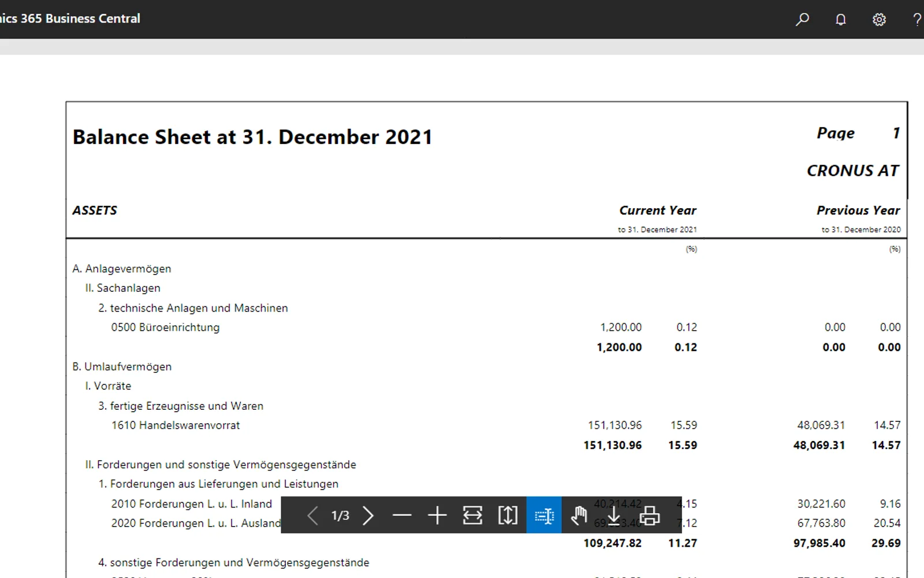Click the 'ASSETS' heading
The height and width of the screenshot is (578, 924).
(95, 210)
